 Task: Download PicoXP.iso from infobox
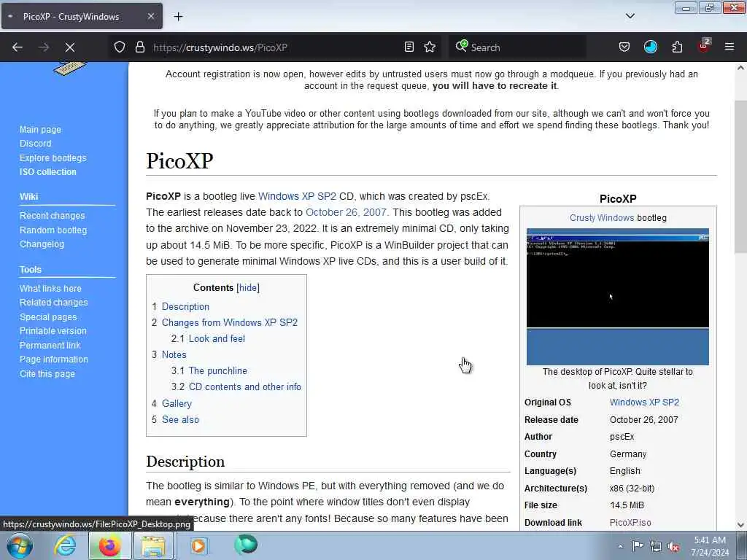click(630, 522)
